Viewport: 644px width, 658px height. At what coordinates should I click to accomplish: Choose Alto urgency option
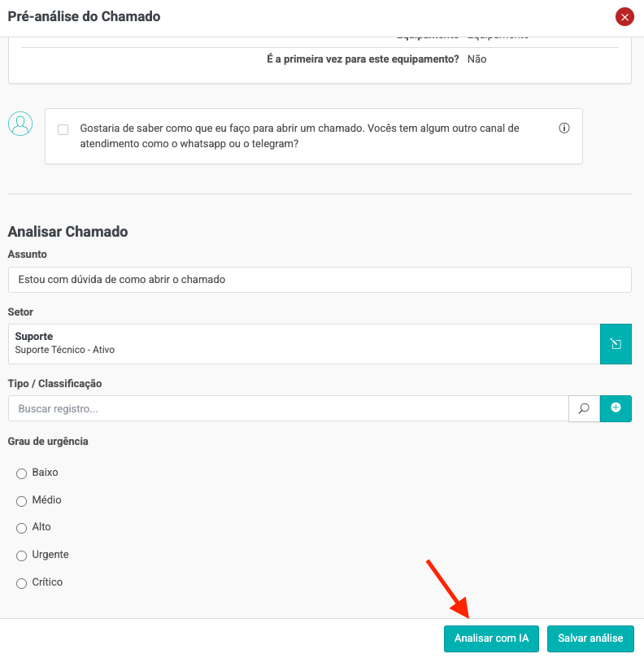tap(22, 528)
